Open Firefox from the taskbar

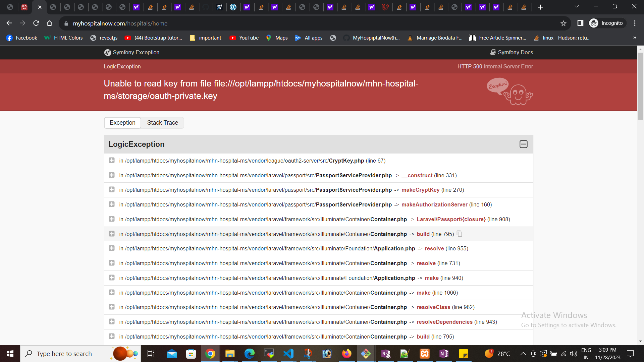point(346,354)
